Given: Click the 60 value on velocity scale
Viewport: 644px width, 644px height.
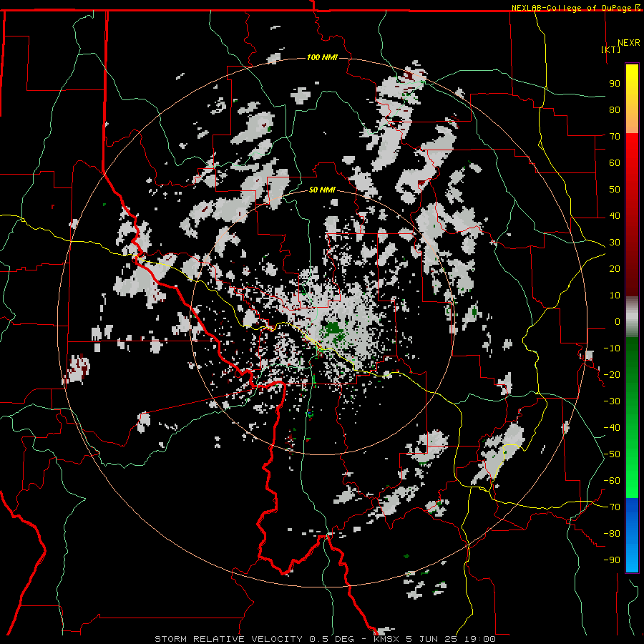Looking at the screenshot, I should pyautogui.click(x=615, y=163).
